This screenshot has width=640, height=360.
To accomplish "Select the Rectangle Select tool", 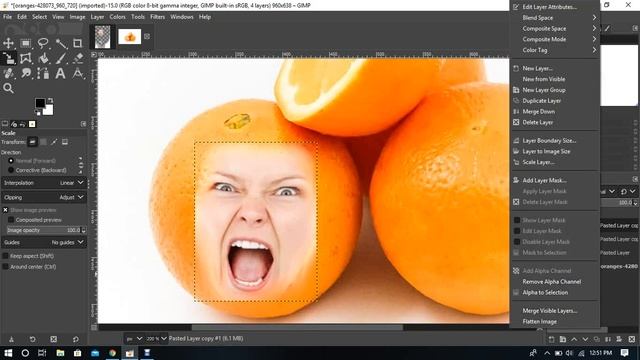I will pyautogui.click(x=26, y=43).
